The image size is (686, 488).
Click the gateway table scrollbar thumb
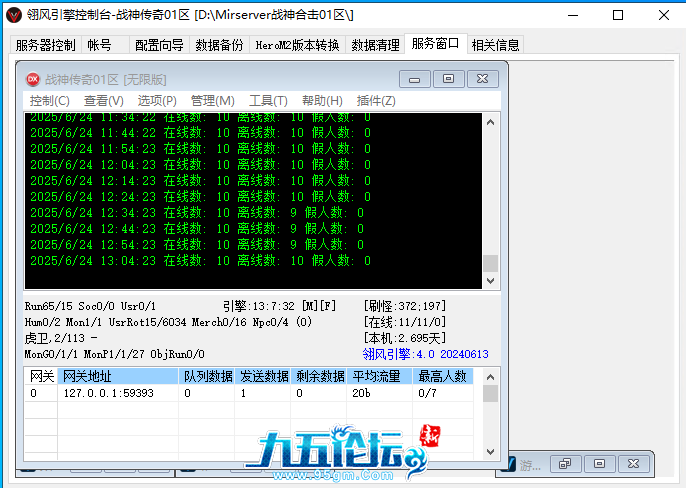(x=490, y=393)
